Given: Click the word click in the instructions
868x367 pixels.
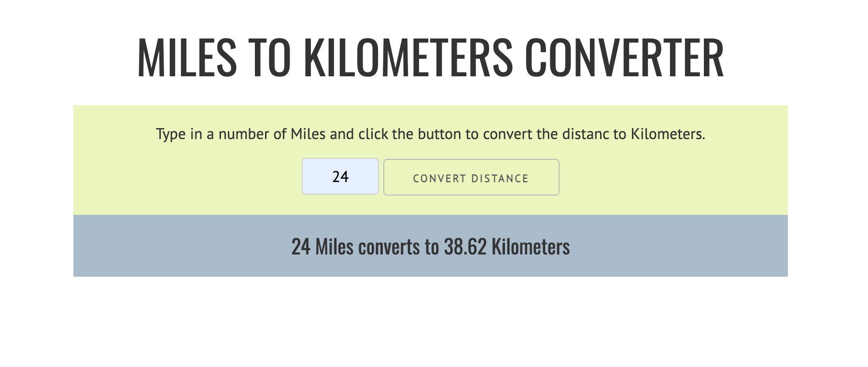Looking at the screenshot, I should pos(373,134).
